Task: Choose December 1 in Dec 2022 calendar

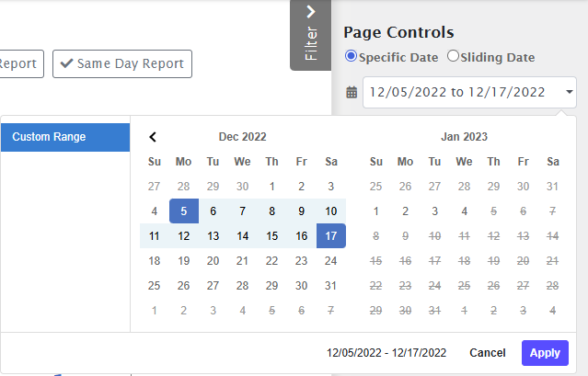Action: tap(272, 186)
